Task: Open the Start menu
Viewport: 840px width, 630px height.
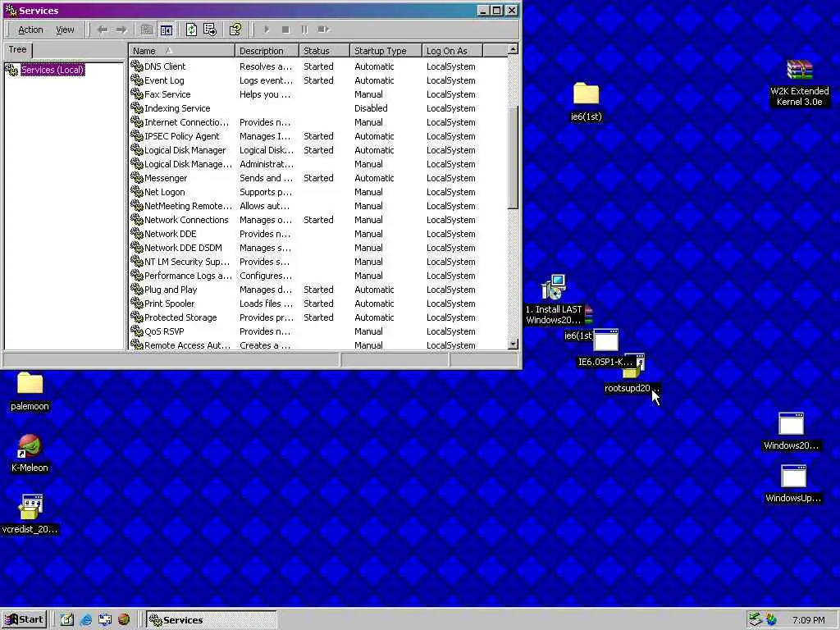Action: pyautogui.click(x=25, y=620)
